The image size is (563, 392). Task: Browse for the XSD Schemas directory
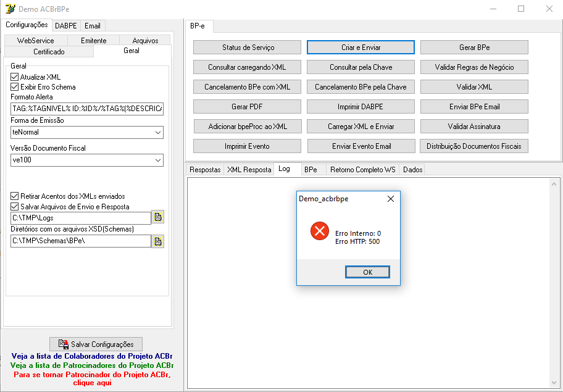pyautogui.click(x=157, y=241)
